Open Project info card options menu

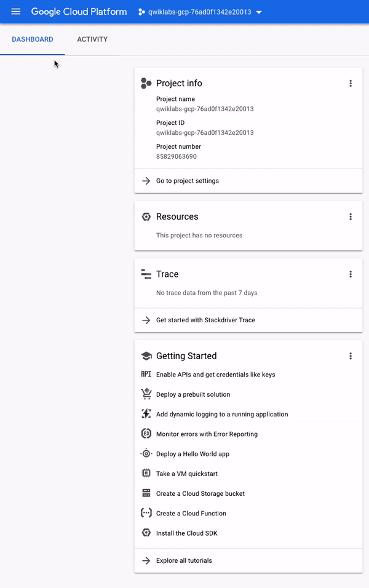click(x=351, y=84)
